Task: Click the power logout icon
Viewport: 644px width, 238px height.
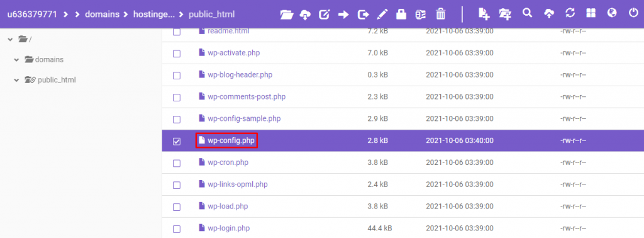Action: [633, 13]
